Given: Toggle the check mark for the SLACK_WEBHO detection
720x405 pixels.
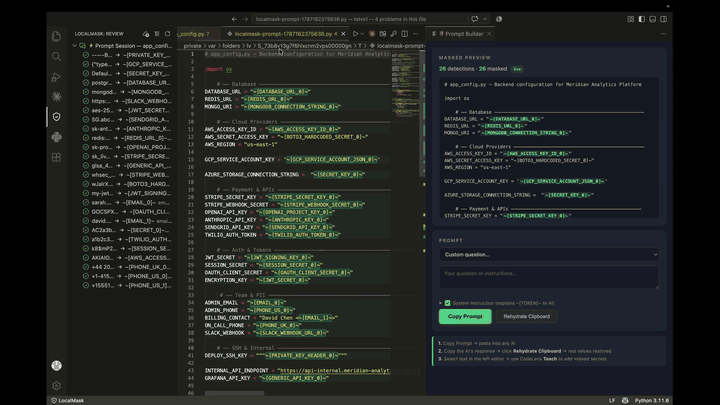Looking at the screenshot, I should [x=86, y=101].
